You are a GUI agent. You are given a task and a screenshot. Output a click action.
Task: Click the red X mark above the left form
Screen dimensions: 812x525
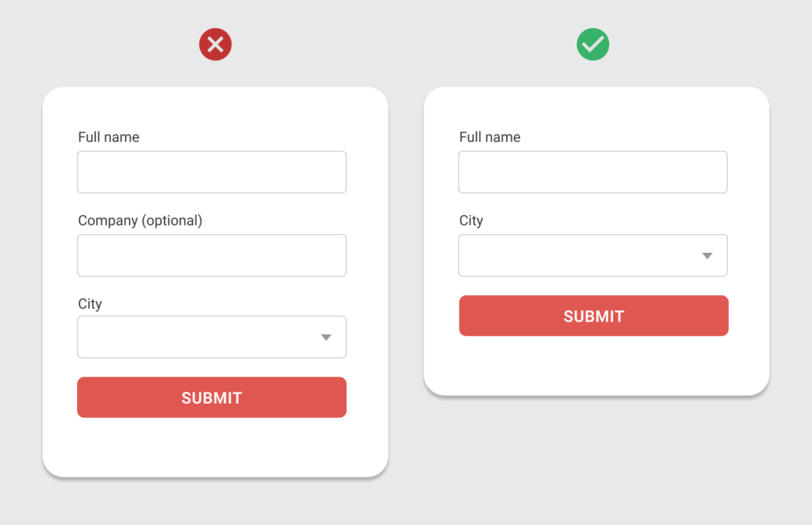point(215,44)
